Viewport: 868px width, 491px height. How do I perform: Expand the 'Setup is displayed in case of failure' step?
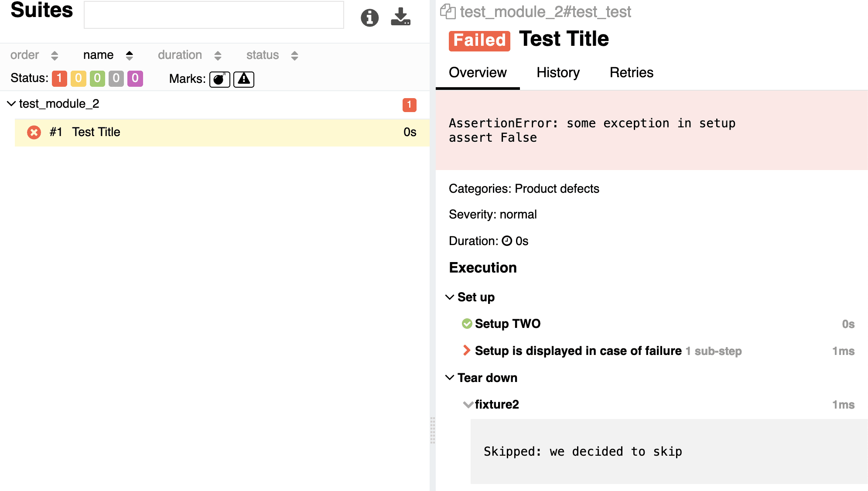(x=466, y=351)
